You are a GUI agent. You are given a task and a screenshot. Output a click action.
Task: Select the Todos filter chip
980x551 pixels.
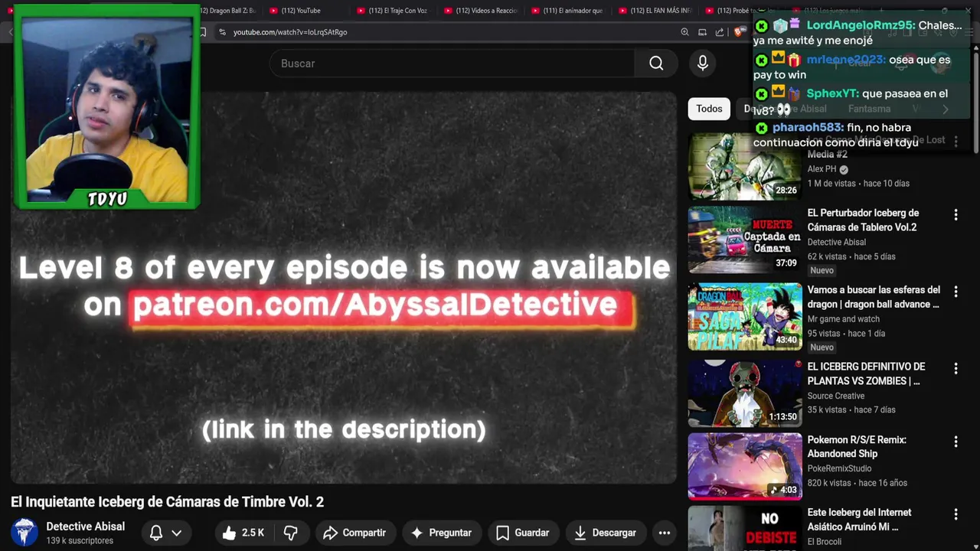(709, 109)
